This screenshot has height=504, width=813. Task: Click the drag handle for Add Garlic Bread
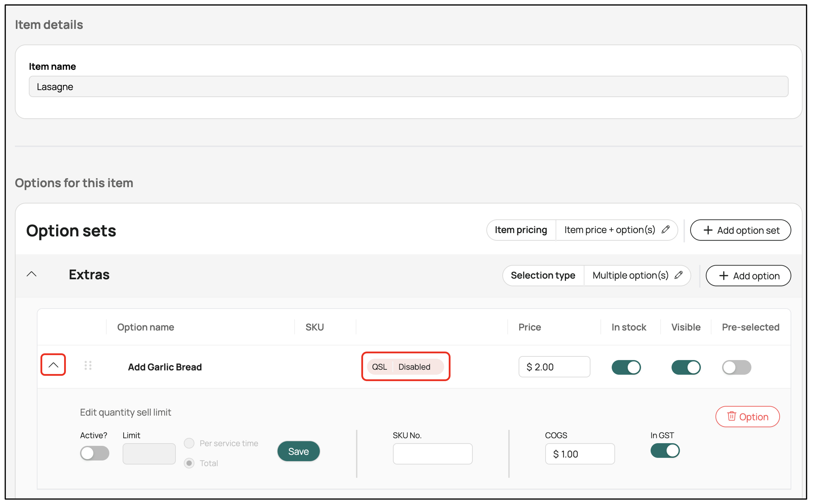88,366
